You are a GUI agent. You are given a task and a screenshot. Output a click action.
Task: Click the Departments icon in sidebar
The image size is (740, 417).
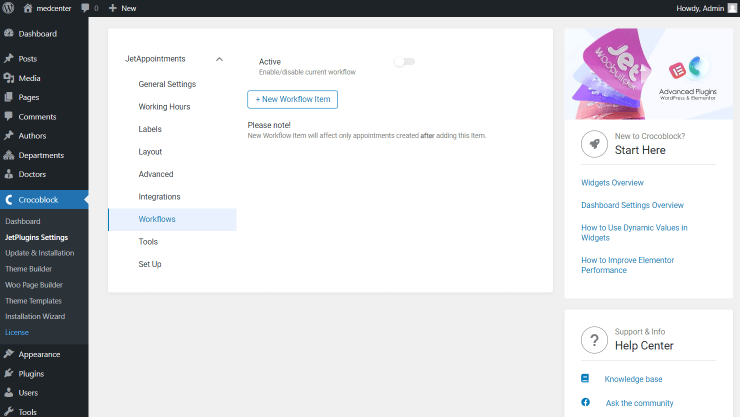8,155
